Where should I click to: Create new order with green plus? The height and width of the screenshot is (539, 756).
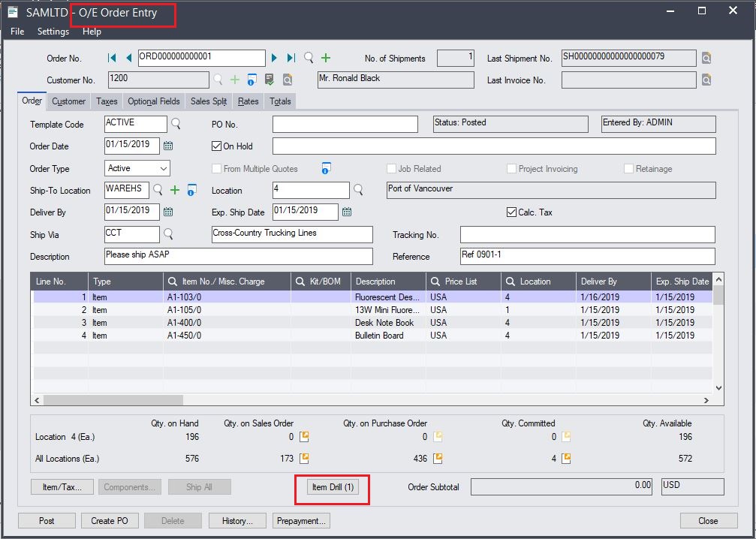click(326, 58)
